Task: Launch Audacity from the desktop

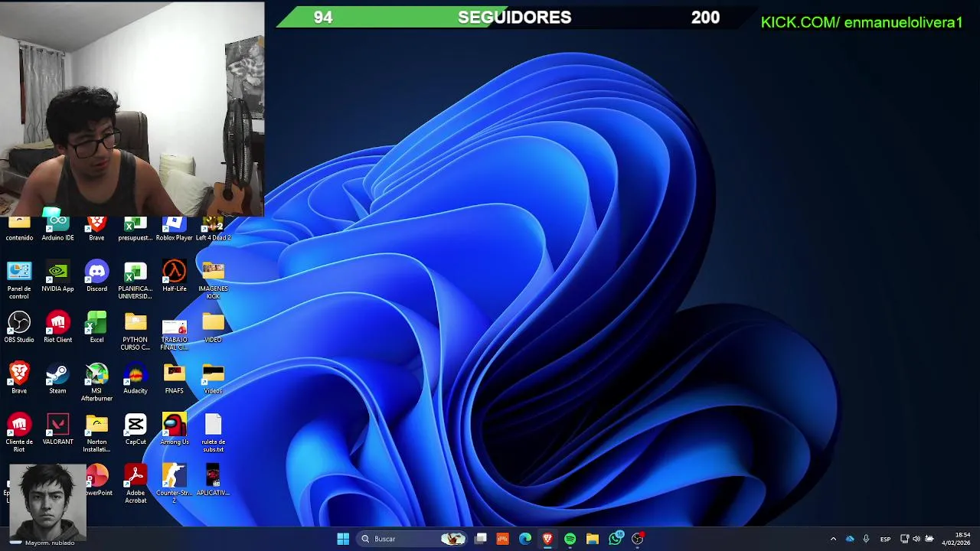Action: pyautogui.click(x=136, y=379)
